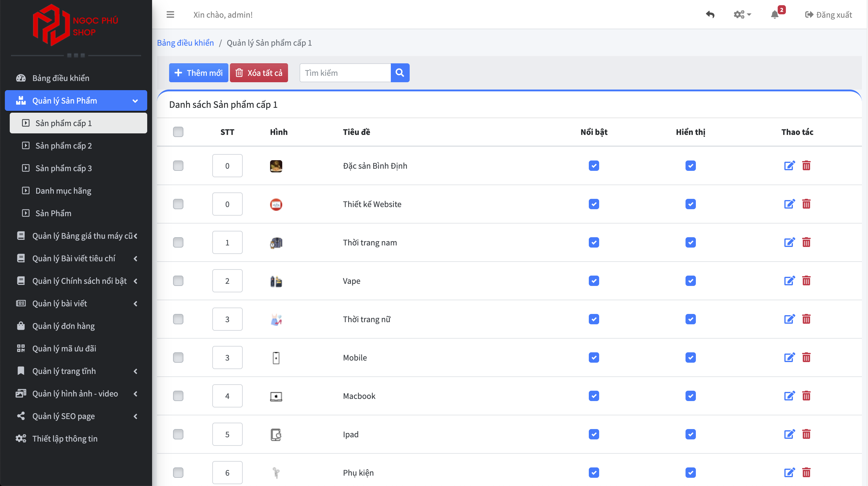Click the blue search magnifier button
Screen dimensions: 868x486
[400, 73]
